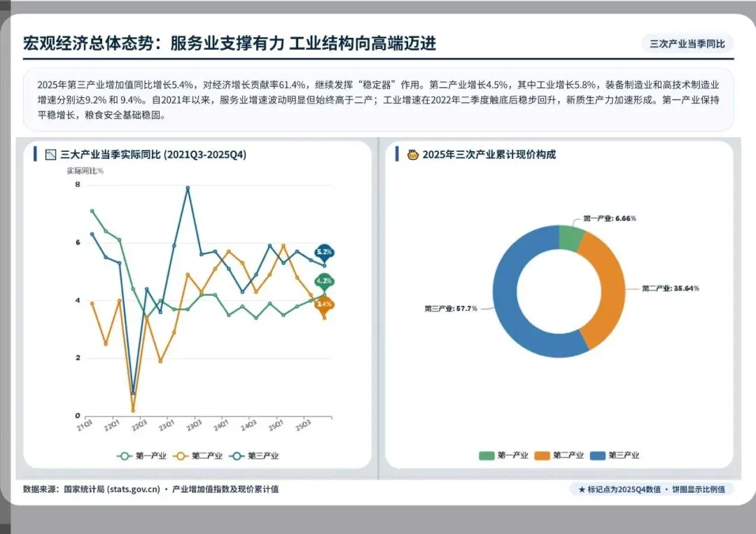Viewport: 756px width, 534px height.
Task: Click the 三次产业当季同比 badge at top right
Action: click(x=687, y=44)
